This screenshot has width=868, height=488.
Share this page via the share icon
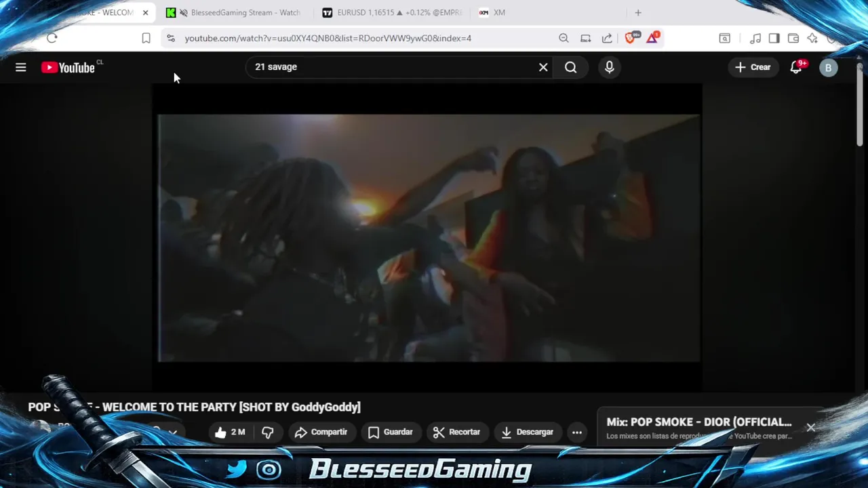pos(607,38)
